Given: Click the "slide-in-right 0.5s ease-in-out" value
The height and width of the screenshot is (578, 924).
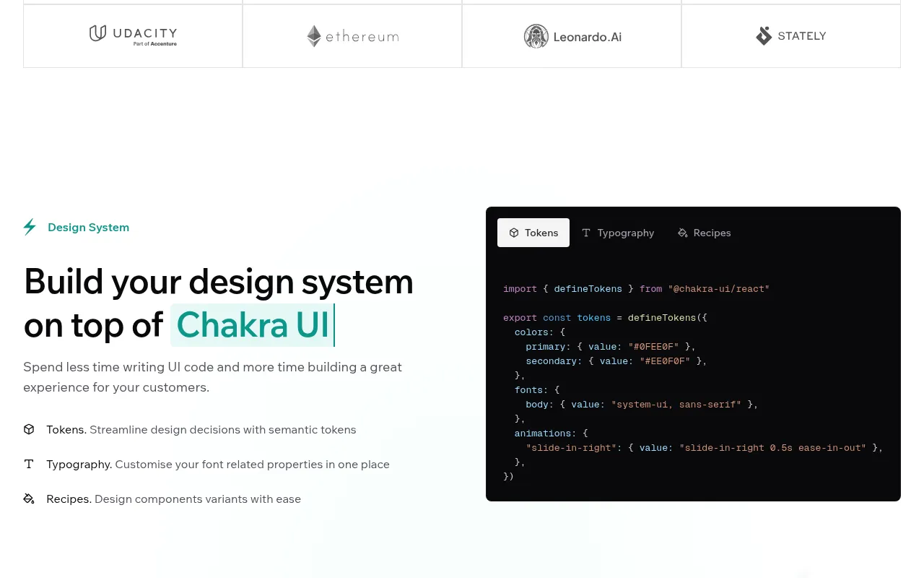Looking at the screenshot, I should (x=772, y=448).
